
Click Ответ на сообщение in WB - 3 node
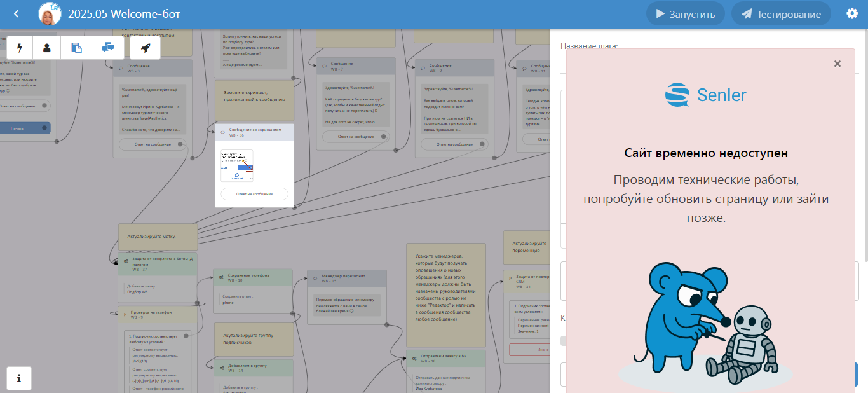153,144
